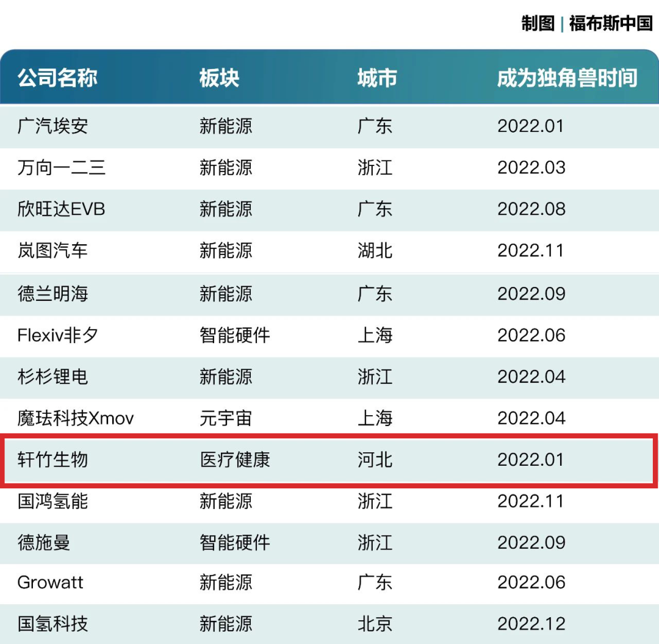This screenshot has width=659, height=644.
Task: Click 广东 city in Growatt row
Action: tap(375, 582)
